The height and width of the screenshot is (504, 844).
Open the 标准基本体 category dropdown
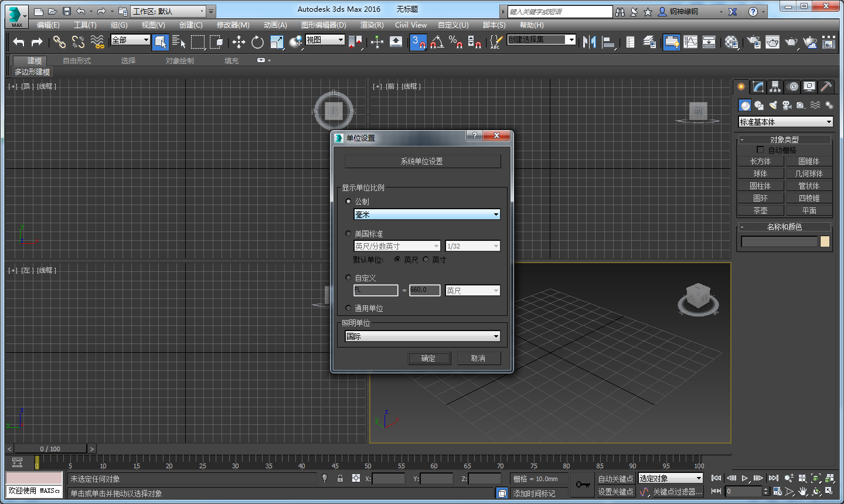pyautogui.click(x=785, y=122)
